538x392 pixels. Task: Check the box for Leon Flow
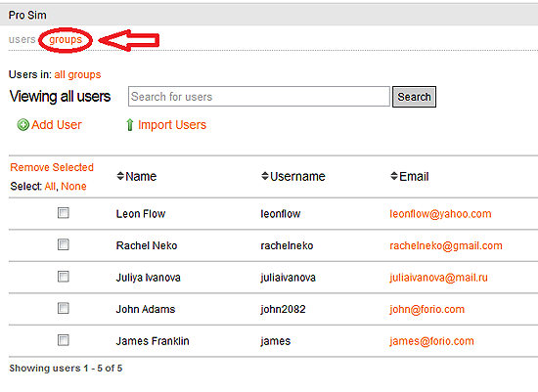tap(64, 213)
